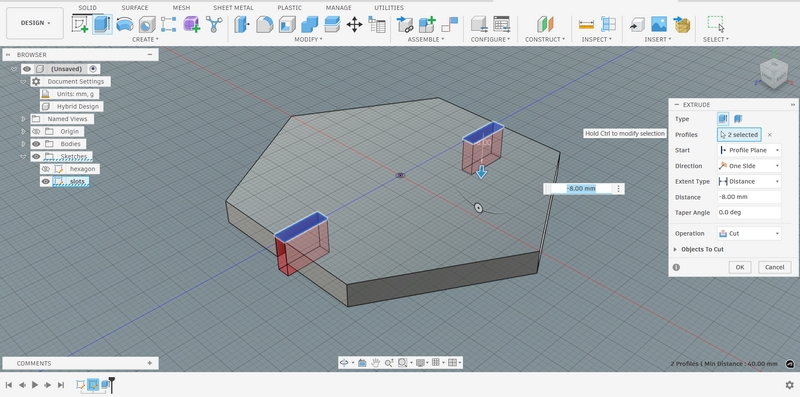
Task: Open timeline settings gear
Action: coord(789,385)
